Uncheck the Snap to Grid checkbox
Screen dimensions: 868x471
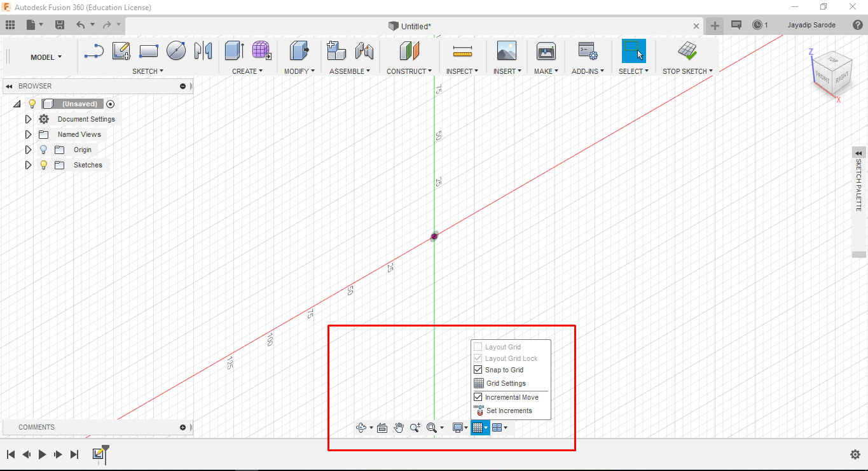[478, 370]
